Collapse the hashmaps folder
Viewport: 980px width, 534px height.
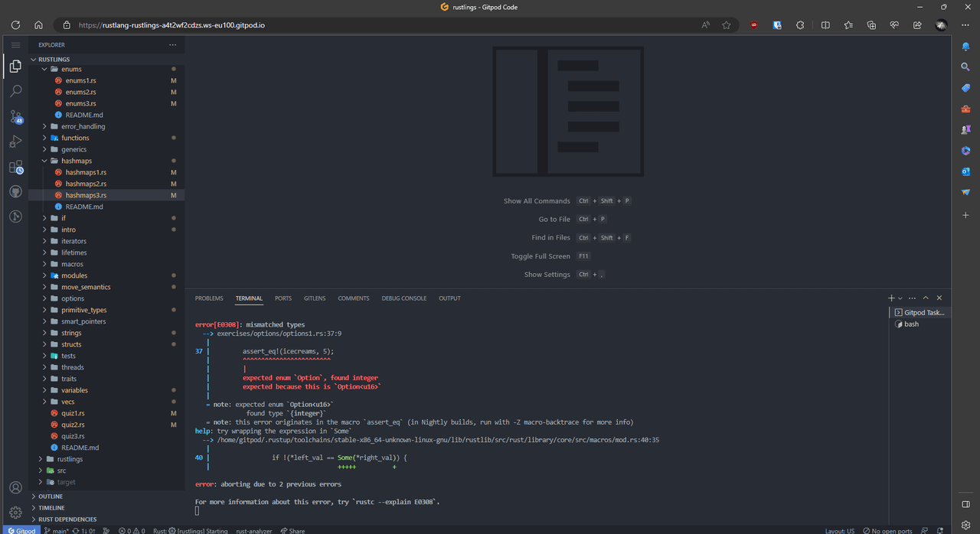44,161
